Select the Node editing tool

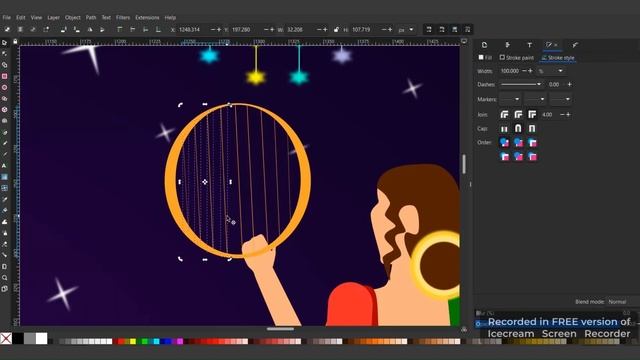coord(4,53)
